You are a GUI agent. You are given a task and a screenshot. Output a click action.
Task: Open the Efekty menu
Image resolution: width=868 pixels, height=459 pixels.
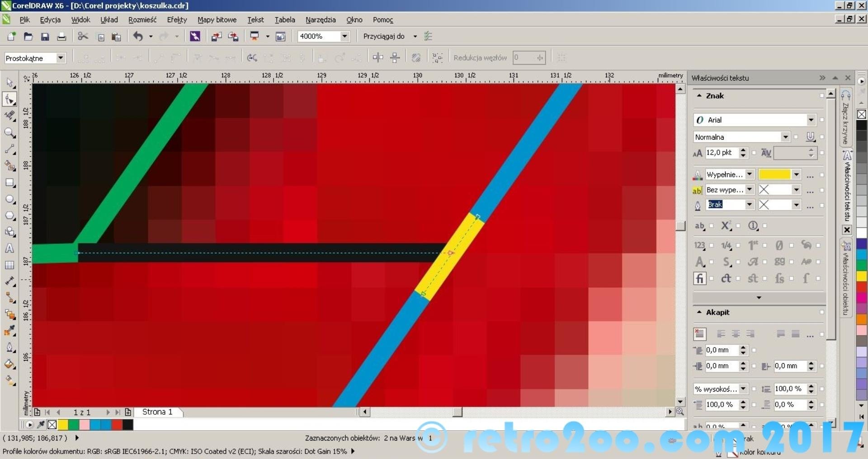[176, 20]
